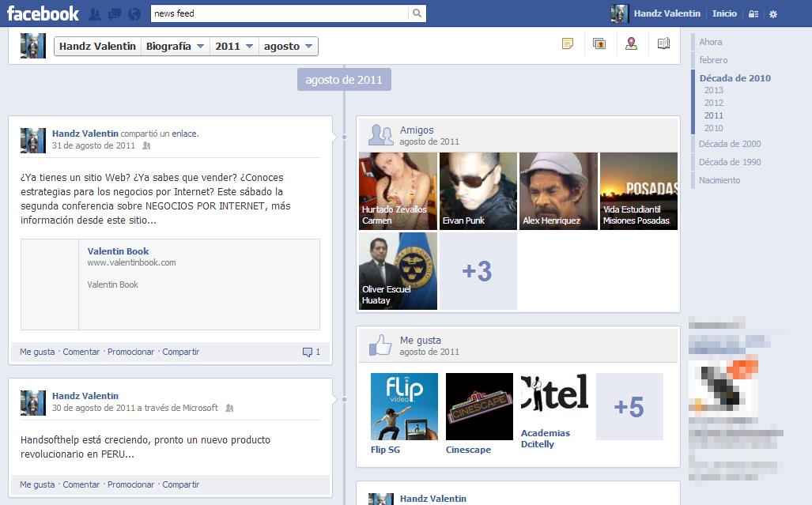Screen dimensions: 812x505
Task: Click the life event book icon
Action: (663, 44)
